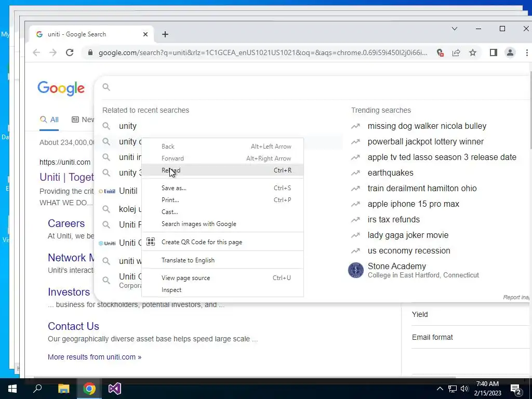This screenshot has height=399, width=532.
Task: Open the Chrome profile avatar
Action: coord(510,52)
